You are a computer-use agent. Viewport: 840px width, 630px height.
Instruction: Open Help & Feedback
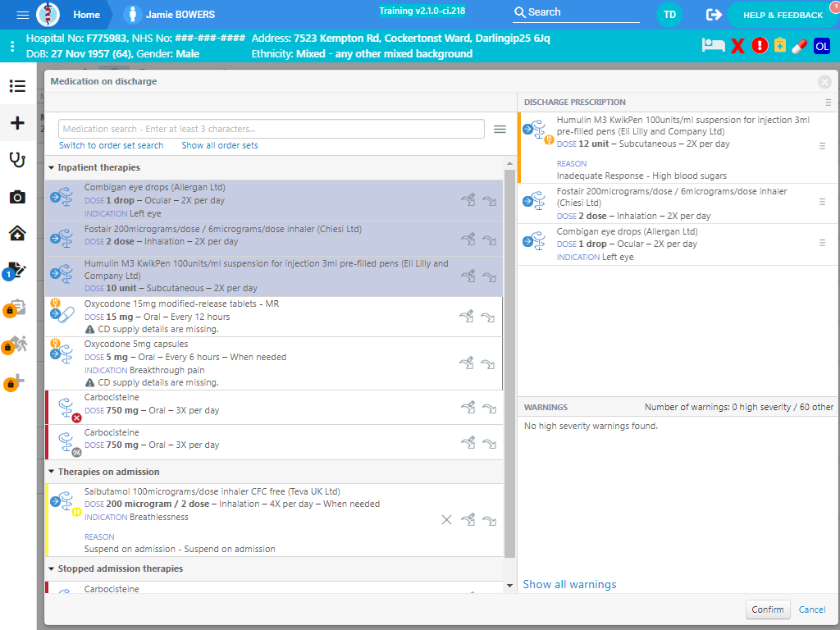click(783, 15)
